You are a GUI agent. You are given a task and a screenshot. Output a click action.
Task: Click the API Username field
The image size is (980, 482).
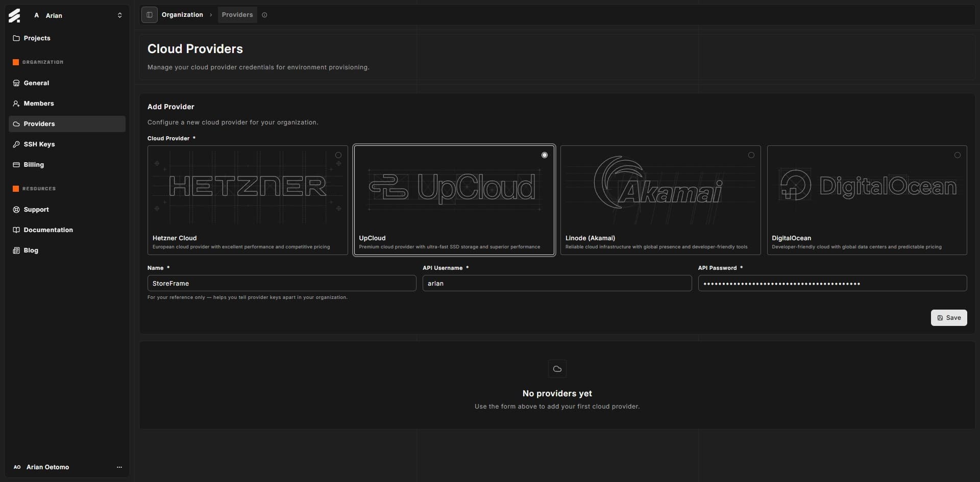coord(557,283)
